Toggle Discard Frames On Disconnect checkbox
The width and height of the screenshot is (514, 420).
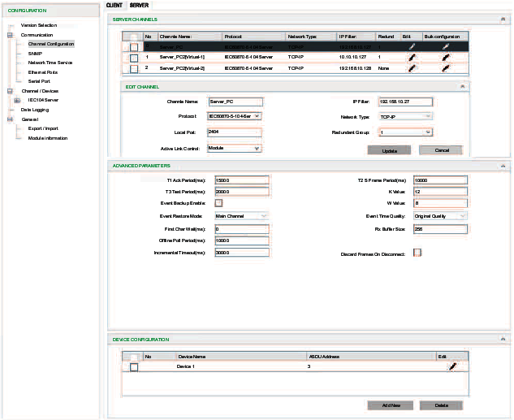coord(417,253)
